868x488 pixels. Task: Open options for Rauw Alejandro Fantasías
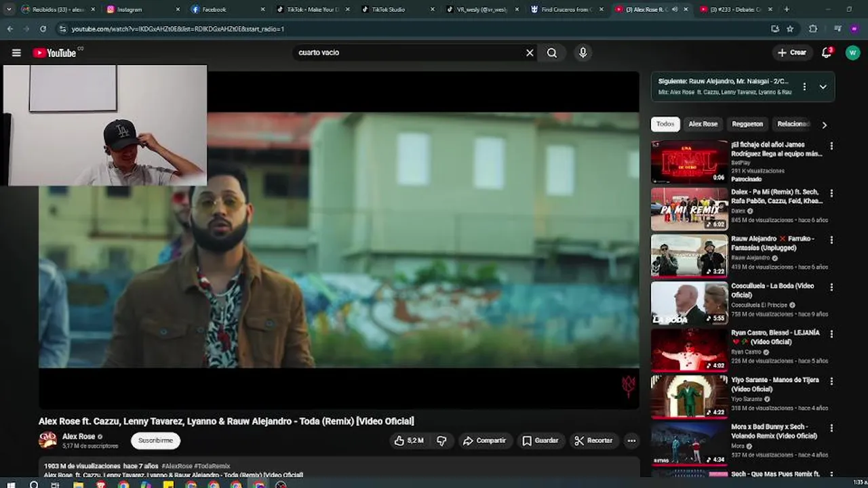coord(831,240)
